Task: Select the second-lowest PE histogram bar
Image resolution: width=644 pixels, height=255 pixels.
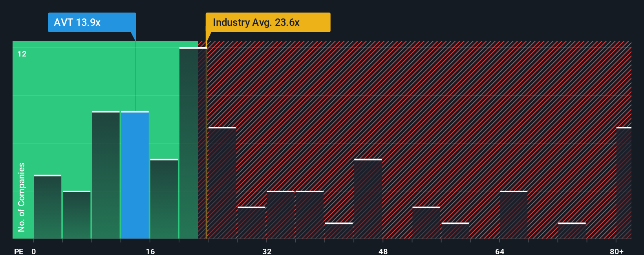Action: (x=77, y=215)
